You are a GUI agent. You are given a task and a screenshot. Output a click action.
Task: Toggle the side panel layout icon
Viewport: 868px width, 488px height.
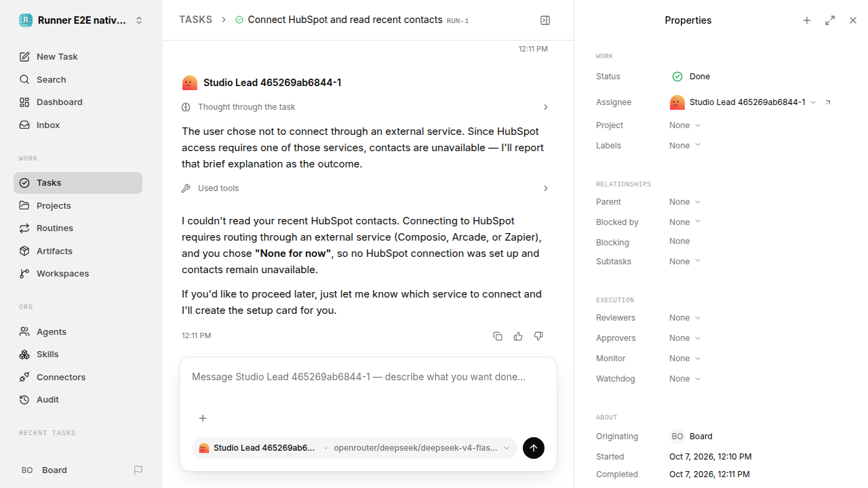[545, 20]
